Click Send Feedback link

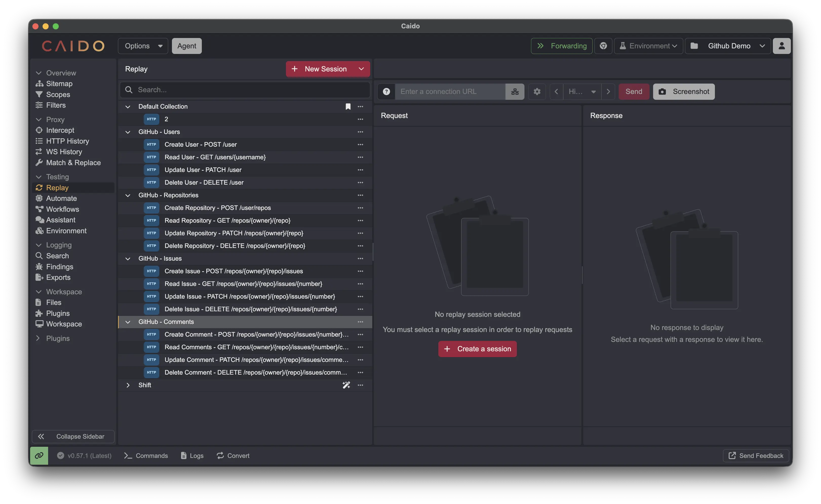pyautogui.click(x=756, y=456)
